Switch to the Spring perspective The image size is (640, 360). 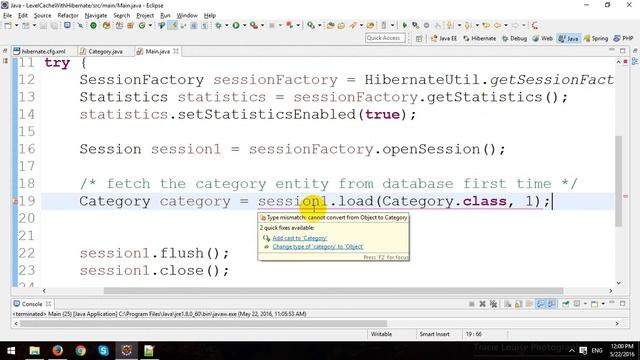coord(596,38)
